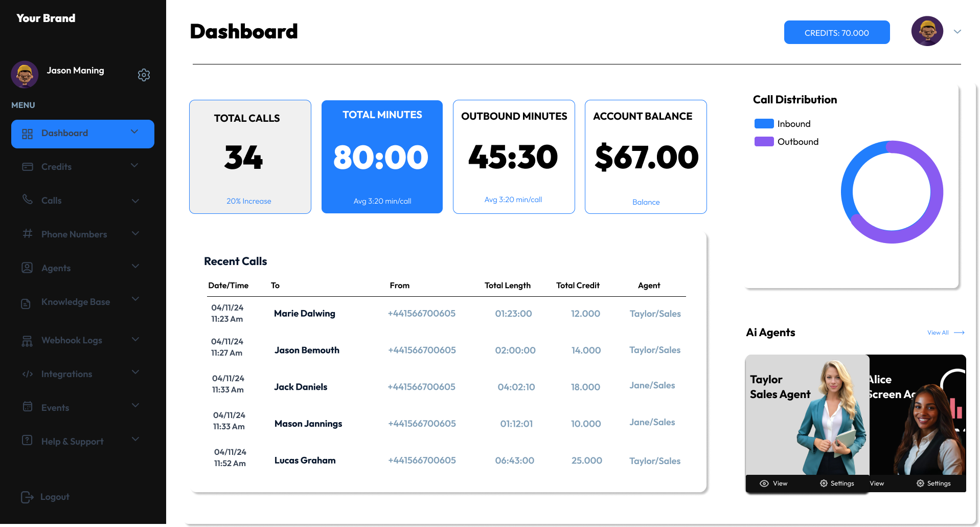Image resolution: width=980 pixels, height=527 pixels.
Task: Click Jane/Sales agent for Jack Daniels
Action: click(x=652, y=385)
